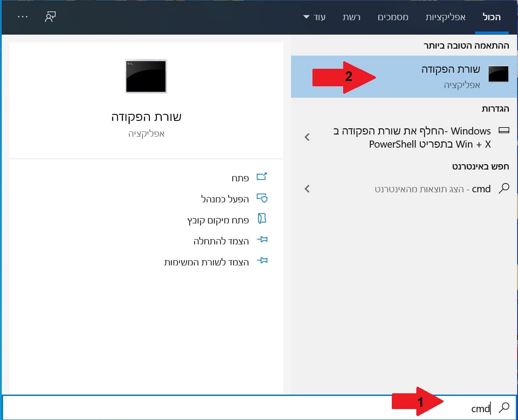Open file location (פתח מיקום קובץ) icon
This screenshot has height=420, width=518.
(262, 219)
